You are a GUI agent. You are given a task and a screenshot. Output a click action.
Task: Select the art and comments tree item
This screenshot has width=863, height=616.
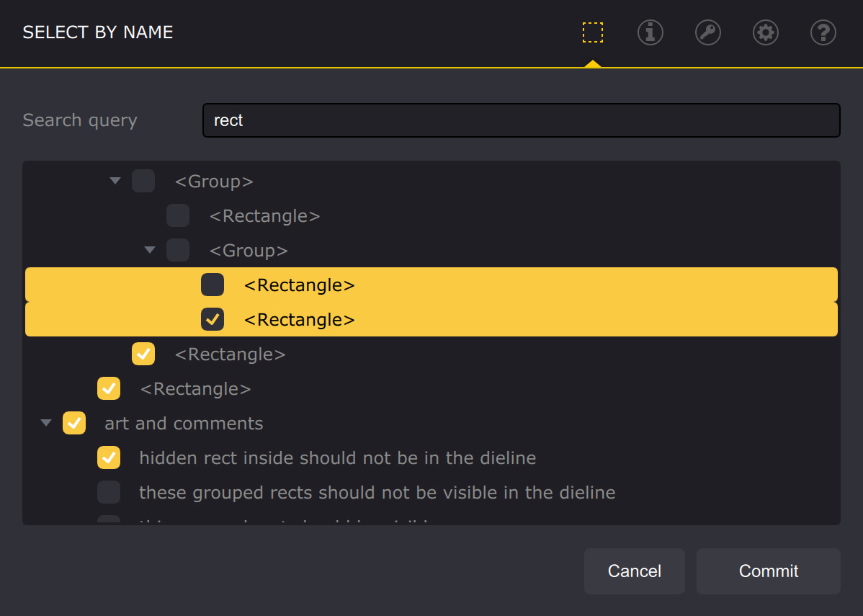coord(184,423)
